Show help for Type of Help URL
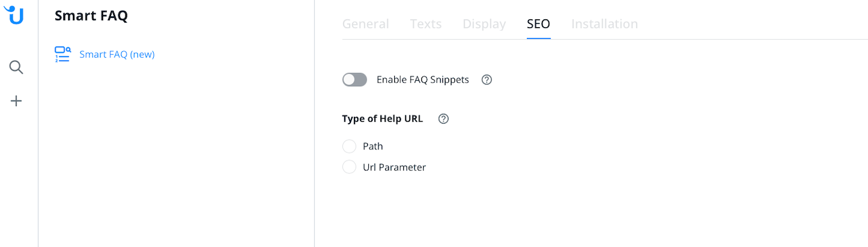 444,119
